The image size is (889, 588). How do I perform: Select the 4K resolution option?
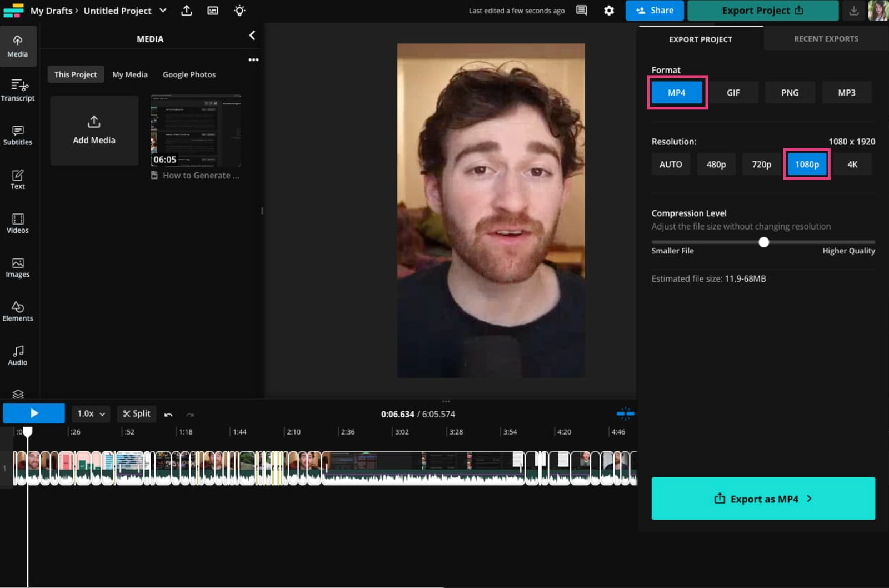pos(853,164)
